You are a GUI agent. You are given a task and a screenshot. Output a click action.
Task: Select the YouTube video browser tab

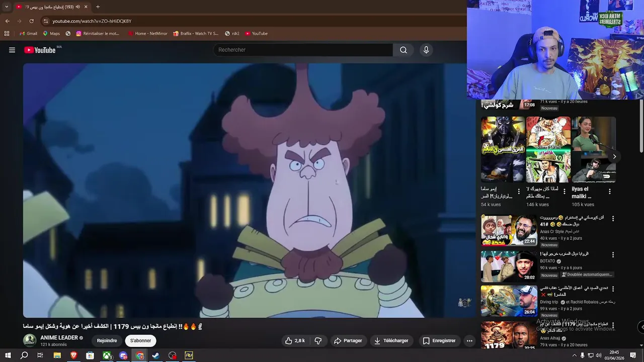(x=51, y=7)
